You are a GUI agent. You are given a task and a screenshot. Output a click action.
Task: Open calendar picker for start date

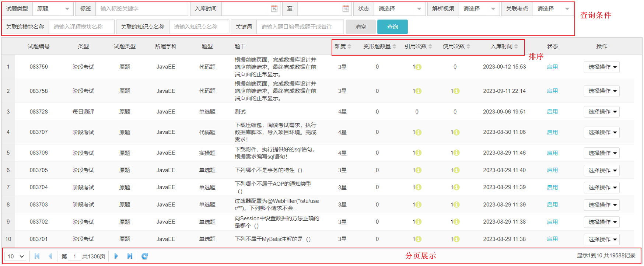coord(274,9)
